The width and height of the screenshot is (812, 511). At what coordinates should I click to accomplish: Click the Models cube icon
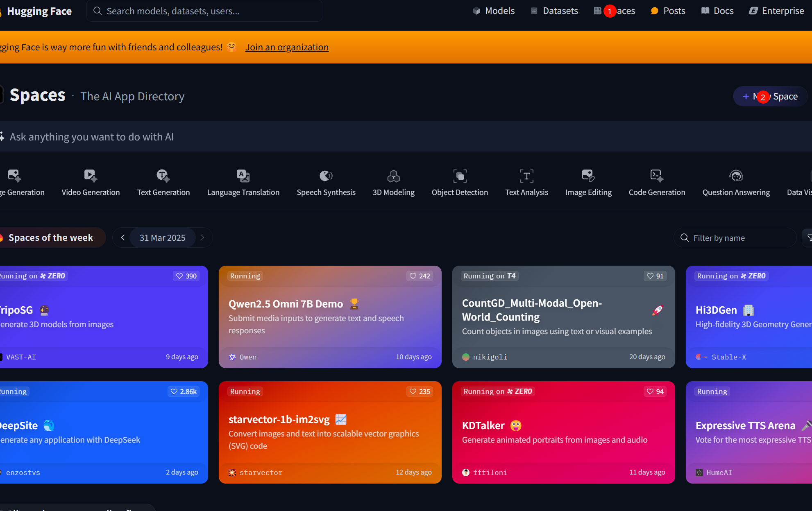(476, 11)
